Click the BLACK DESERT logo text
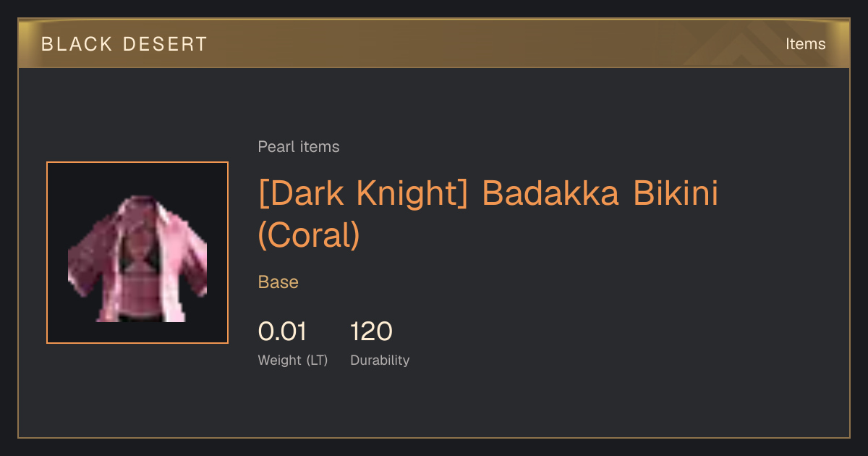Image resolution: width=868 pixels, height=456 pixels. tap(124, 44)
